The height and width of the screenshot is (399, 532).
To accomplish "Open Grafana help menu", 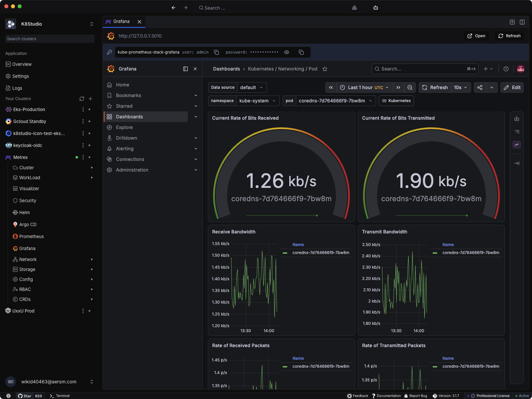I will (506, 69).
